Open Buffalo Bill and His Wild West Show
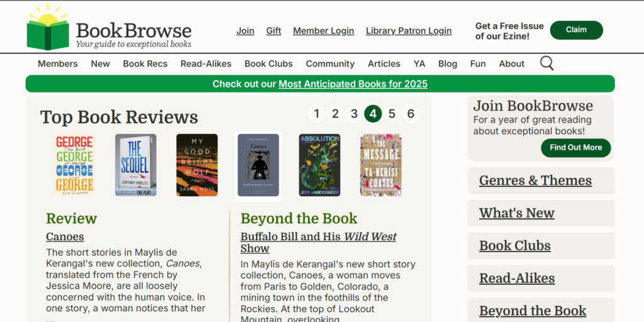 click(x=318, y=242)
